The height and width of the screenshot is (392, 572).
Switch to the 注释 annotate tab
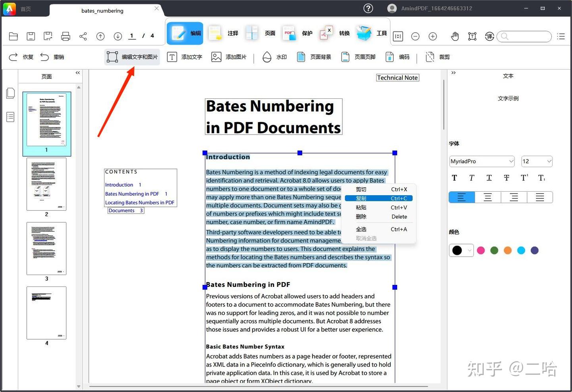tap(224, 33)
